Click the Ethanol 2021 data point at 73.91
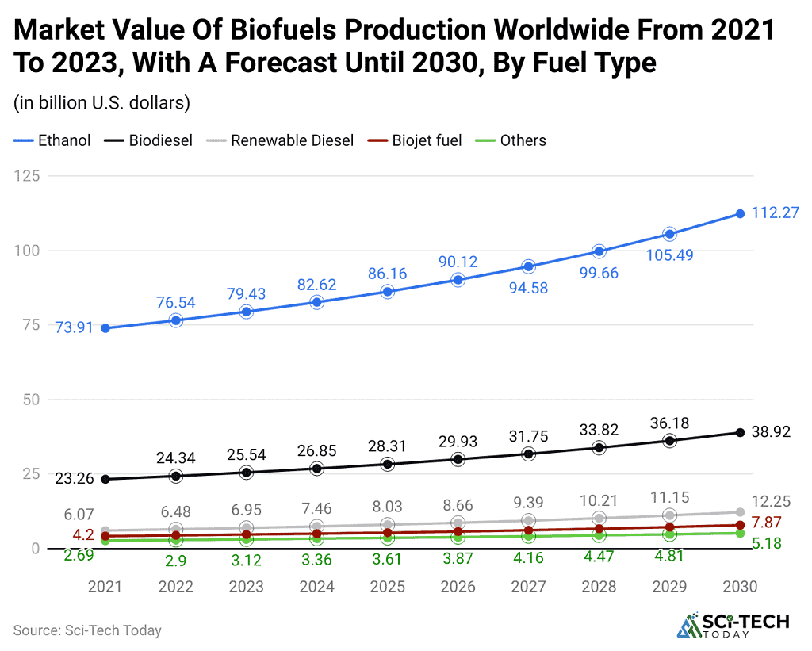This screenshot has height=651, width=812. [105, 328]
